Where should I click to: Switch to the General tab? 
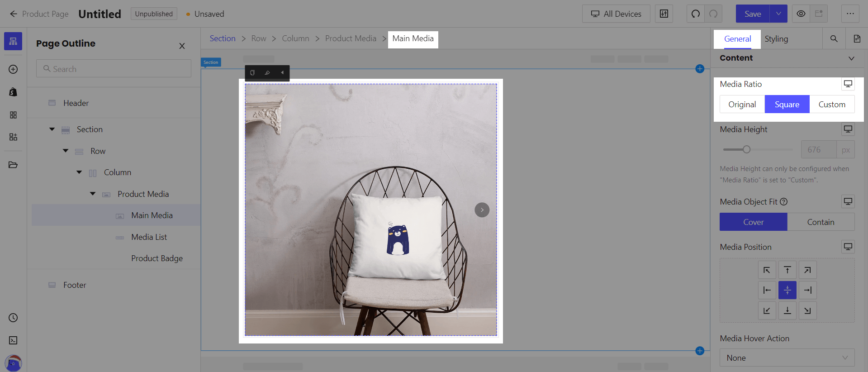[737, 39]
